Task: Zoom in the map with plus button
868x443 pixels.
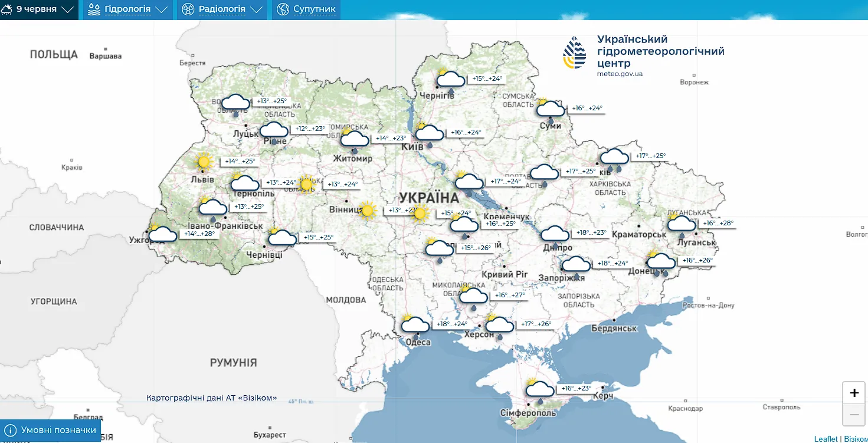Action: tap(854, 393)
